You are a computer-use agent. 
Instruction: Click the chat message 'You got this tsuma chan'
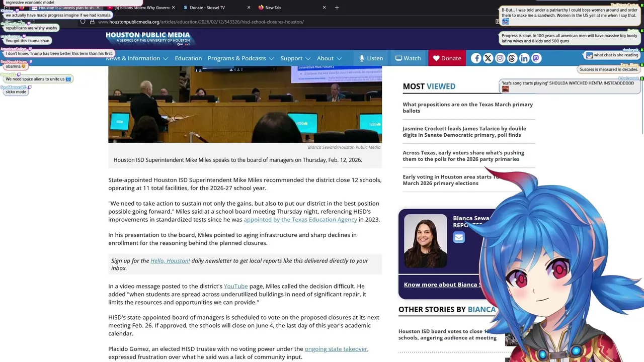pos(27,41)
